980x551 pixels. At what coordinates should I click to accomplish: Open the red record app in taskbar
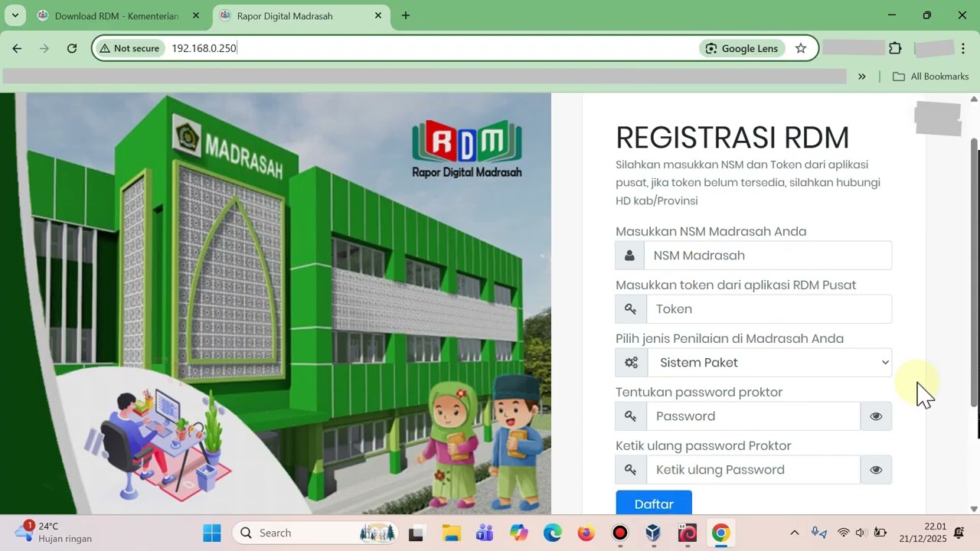[620, 533]
